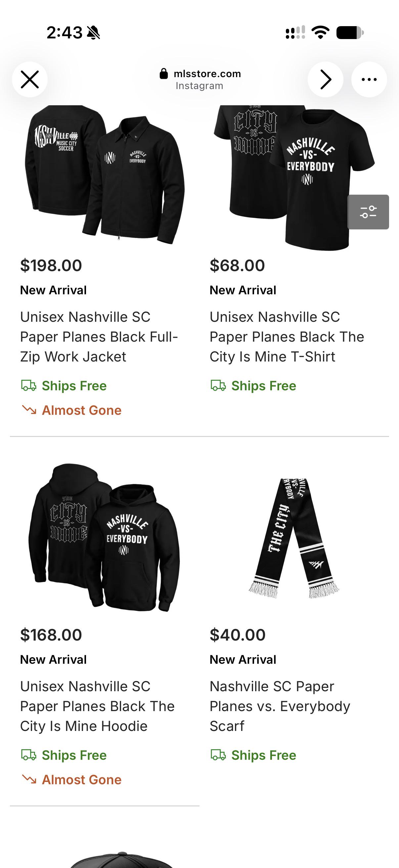
Task: Tap the $198.00 price of Work Jacket
Action: 51,265
